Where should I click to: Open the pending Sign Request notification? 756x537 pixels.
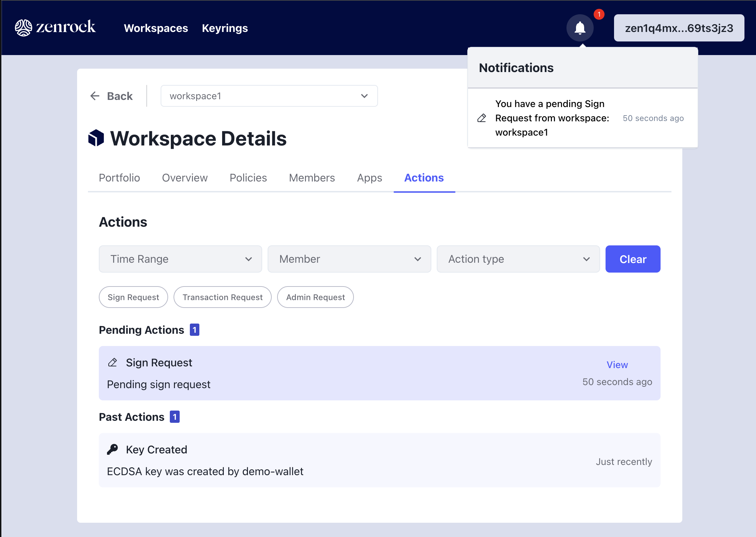point(583,118)
